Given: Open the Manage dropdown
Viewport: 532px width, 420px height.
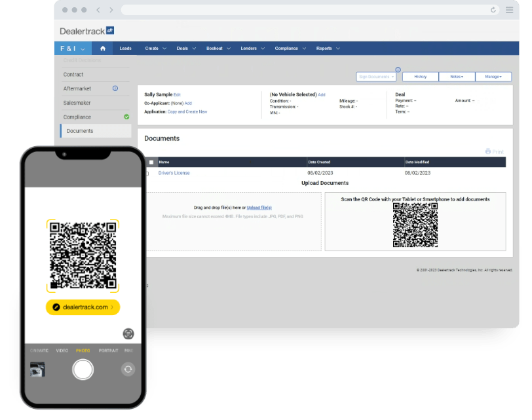Looking at the screenshot, I should 493,77.
